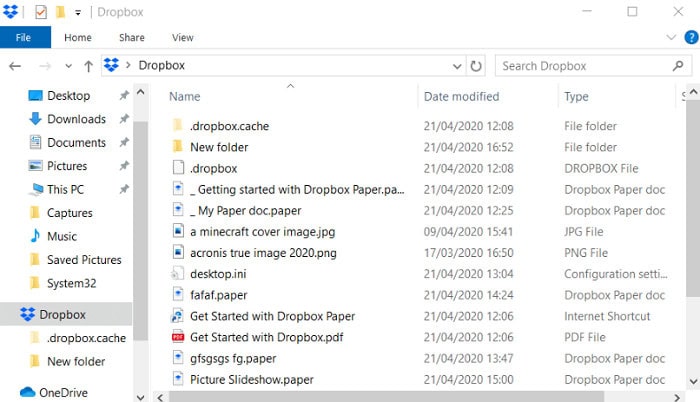Click the Dropbox logo in the title bar
This screenshot has width=700, height=402.
[x=10, y=12]
